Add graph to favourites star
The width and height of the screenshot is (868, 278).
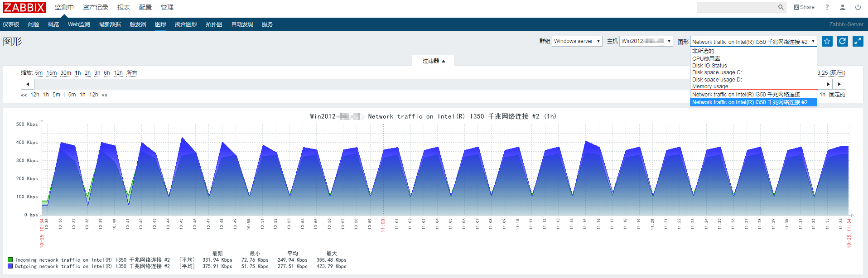[x=827, y=41]
